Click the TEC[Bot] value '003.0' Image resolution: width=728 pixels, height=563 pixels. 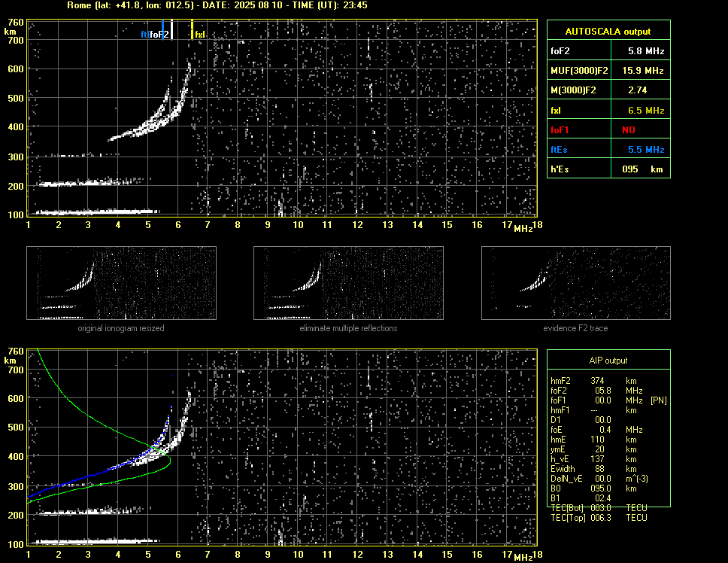pyautogui.click(x=601, y=508)
